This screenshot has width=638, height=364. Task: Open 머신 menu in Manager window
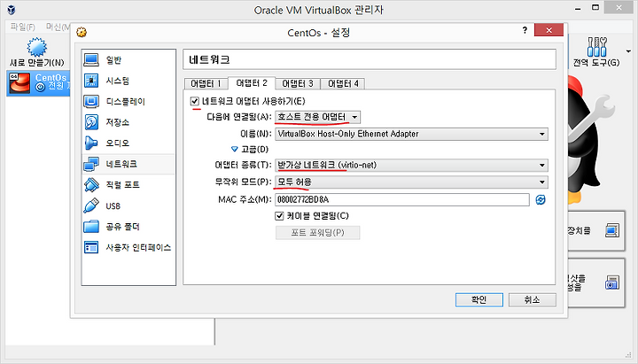[58, 27]
